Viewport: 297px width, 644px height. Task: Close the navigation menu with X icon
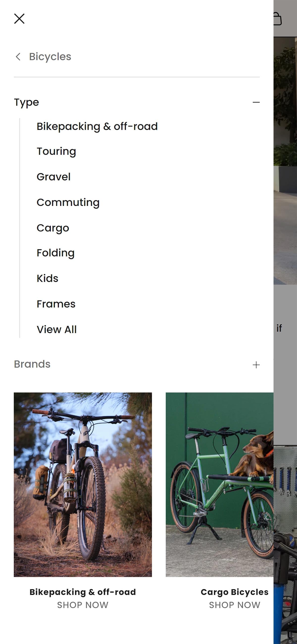pos(19,19)
